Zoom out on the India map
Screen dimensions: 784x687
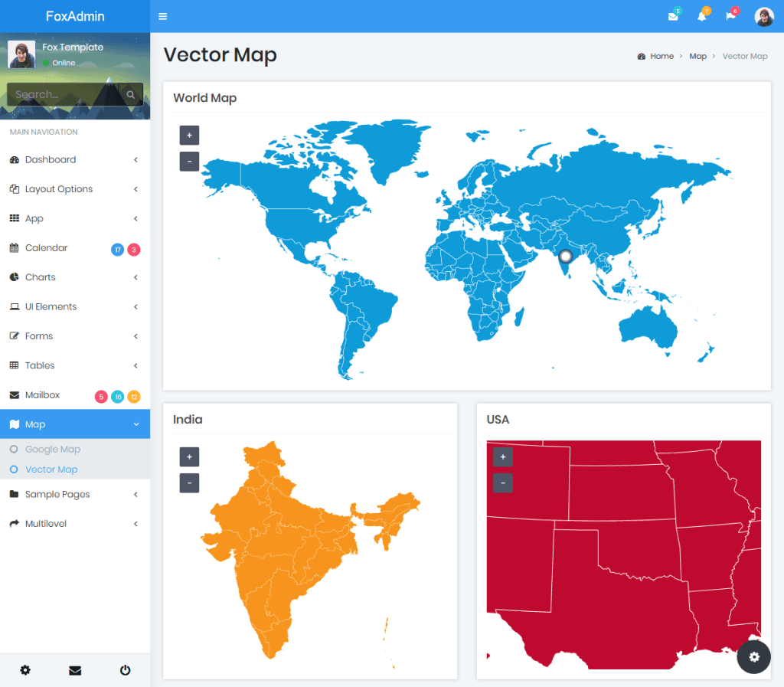click(x=190, y=483)
